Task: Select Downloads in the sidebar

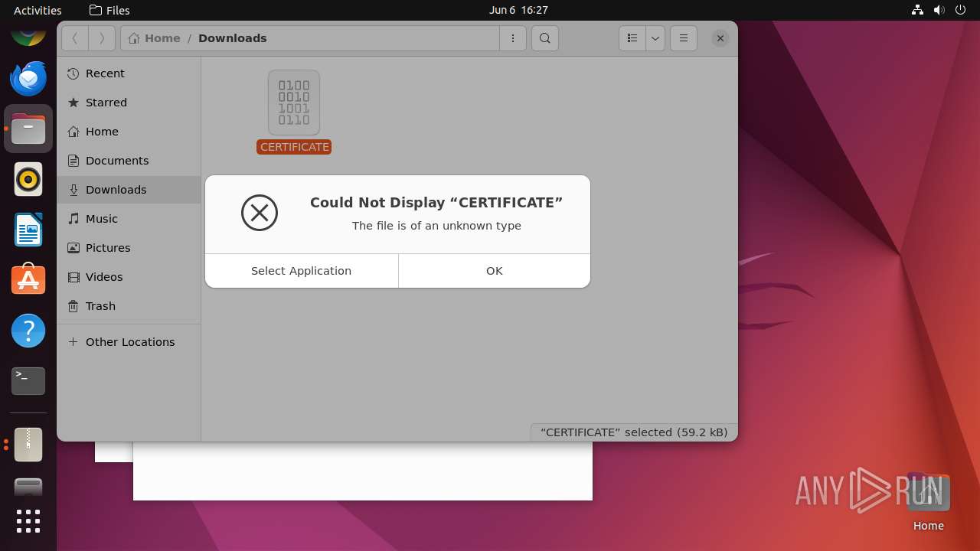Action: point(129,190)
